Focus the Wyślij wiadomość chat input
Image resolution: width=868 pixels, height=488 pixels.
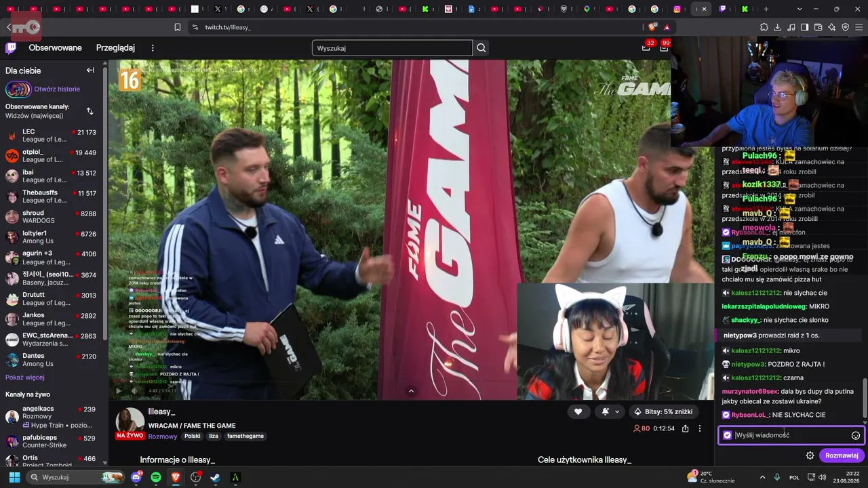pos(790,435)
